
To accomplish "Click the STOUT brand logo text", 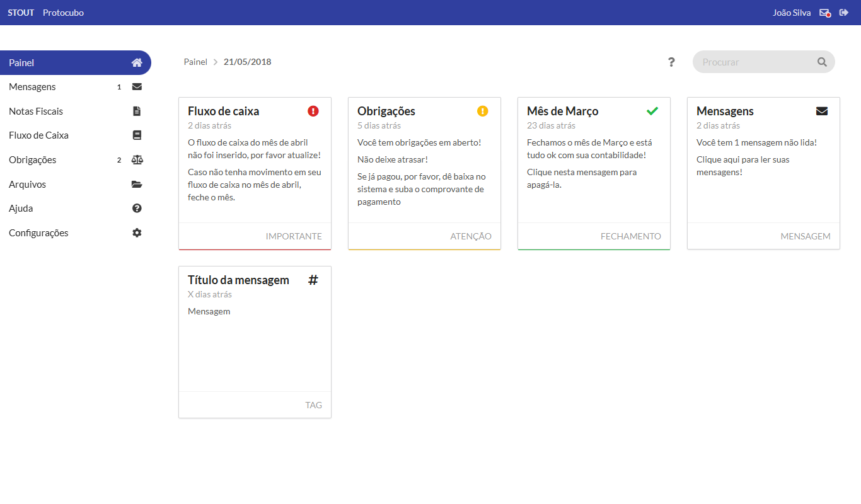I will point(21,13).
